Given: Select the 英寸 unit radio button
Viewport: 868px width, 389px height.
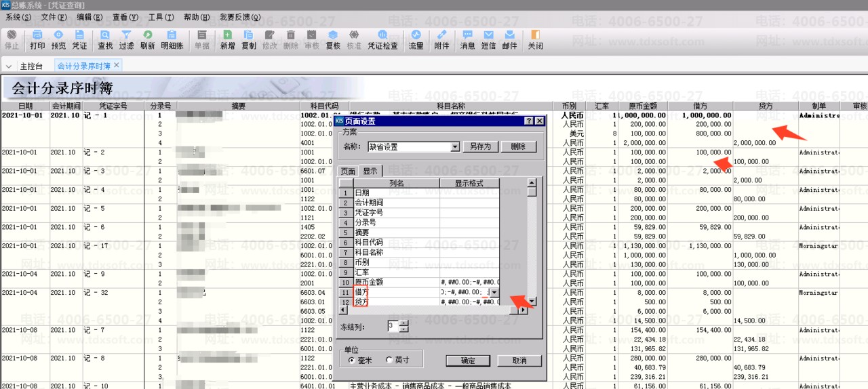Looking at the screenshot, I should pyautogui.click(x=389, y=360).
